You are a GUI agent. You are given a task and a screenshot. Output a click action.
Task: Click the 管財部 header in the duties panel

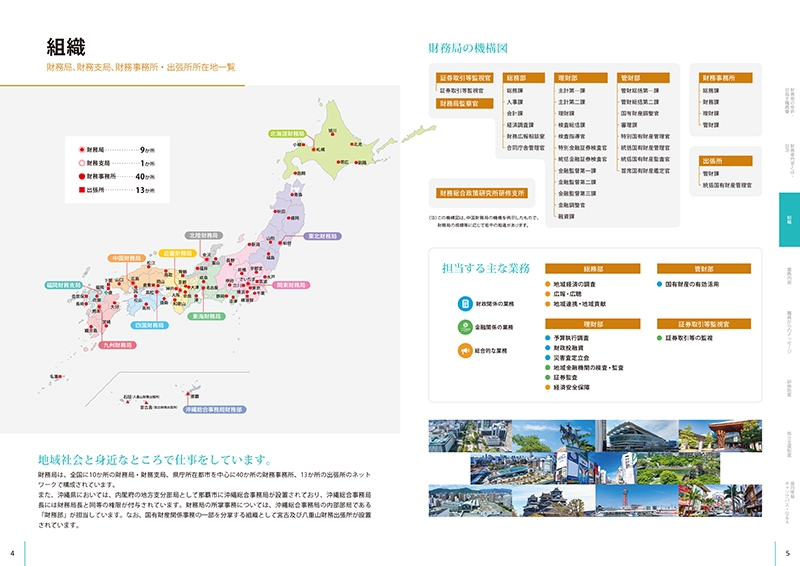(x=704, y=269)
